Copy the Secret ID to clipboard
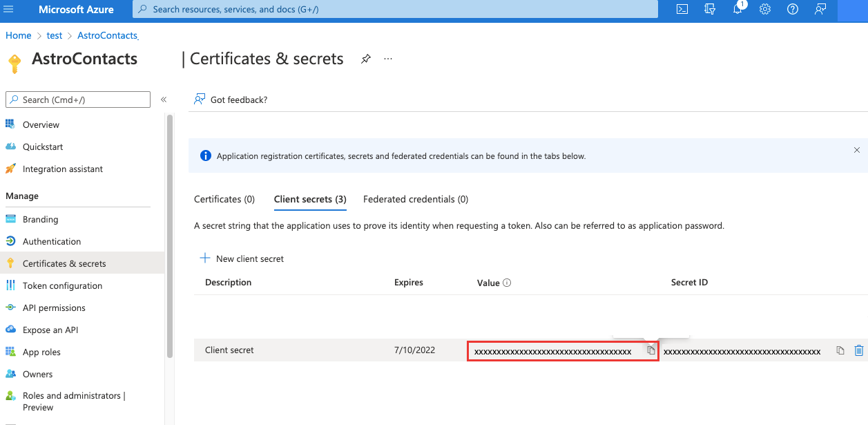Image resolution: width=868 pixels, height=425 pixels. point(840,350)
